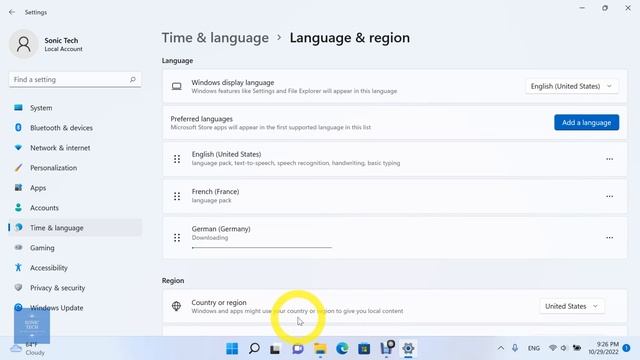Open Personalization category
640x360 pixels.
75,168
